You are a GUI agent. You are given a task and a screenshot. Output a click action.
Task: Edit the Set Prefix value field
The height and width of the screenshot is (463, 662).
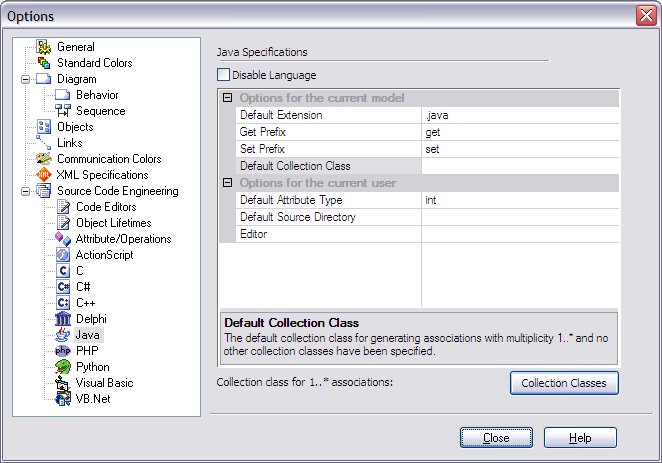point(520,149)
